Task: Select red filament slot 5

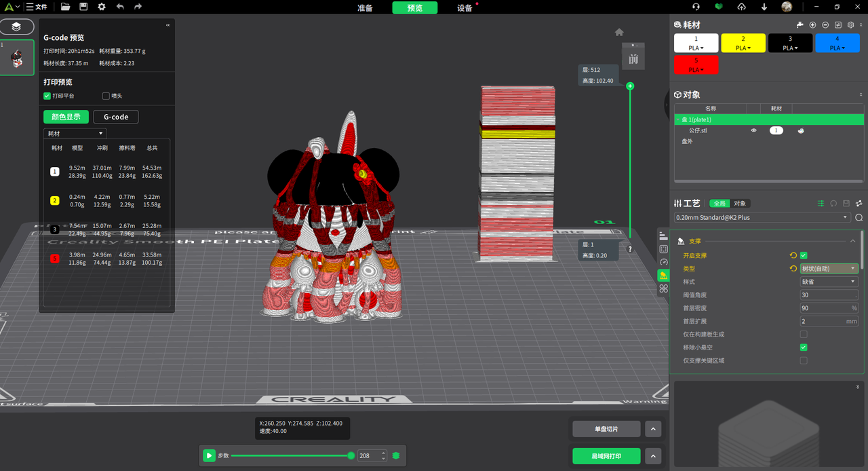Action: [x=696, y=65]
